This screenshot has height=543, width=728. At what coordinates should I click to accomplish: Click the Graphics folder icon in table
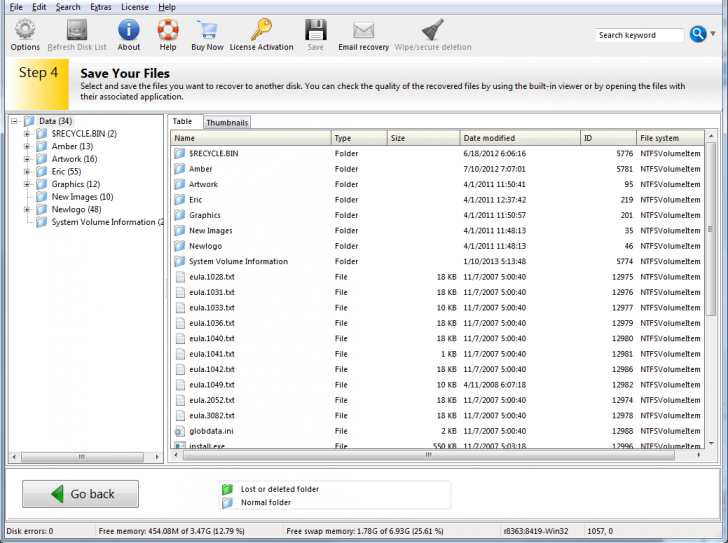tap(180, 215)
